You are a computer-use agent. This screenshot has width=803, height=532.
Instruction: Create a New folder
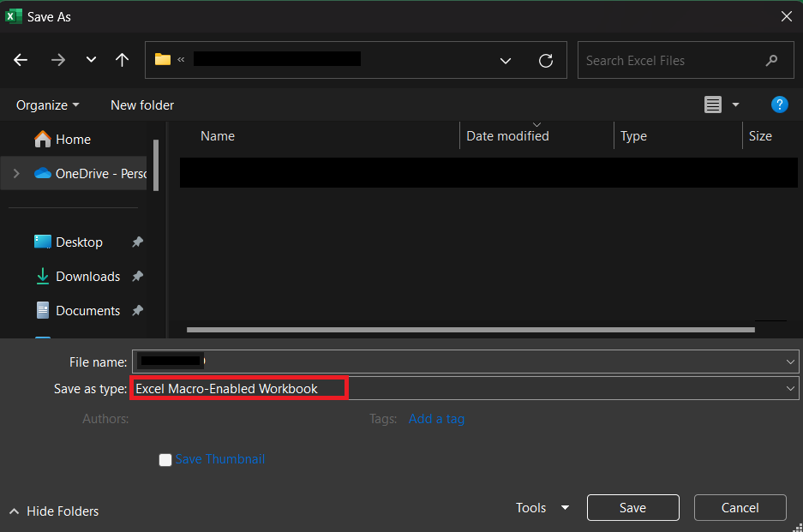[x=142, y=105]
